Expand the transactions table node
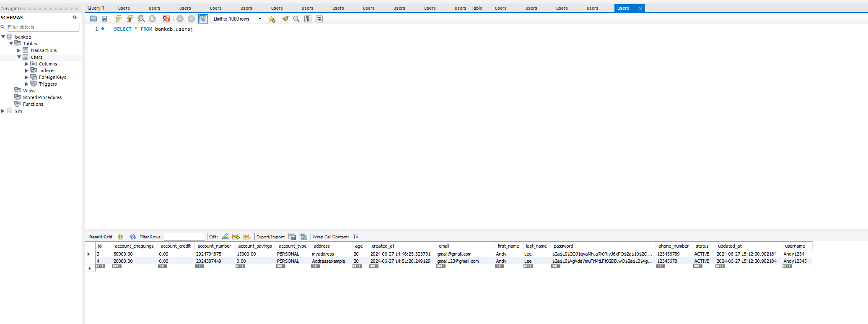This screenshot has width=868, height=324. coord(19,50)
